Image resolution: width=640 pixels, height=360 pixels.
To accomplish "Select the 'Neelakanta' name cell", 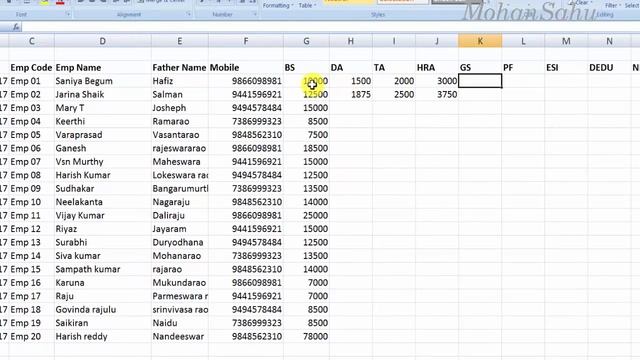I will tap(102, 202).
